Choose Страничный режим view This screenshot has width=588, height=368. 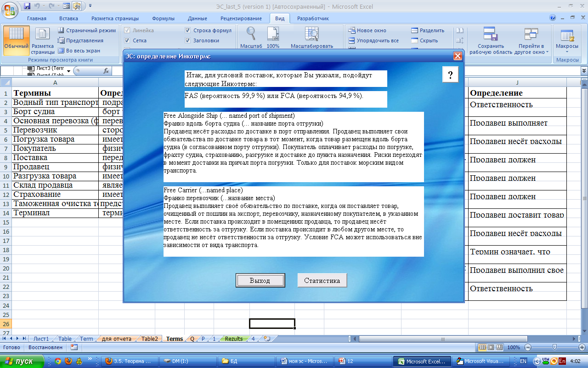[x=87, y=30]
